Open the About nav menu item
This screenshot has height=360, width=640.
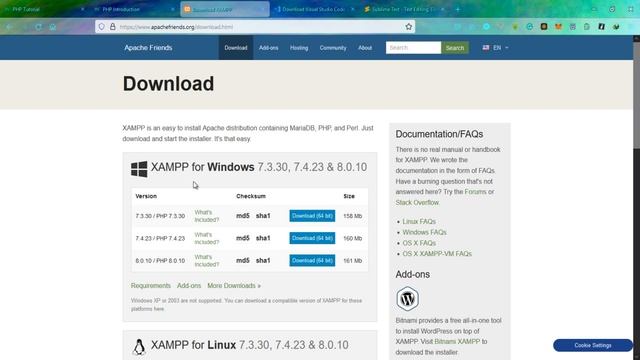click(x=365, y=48)
